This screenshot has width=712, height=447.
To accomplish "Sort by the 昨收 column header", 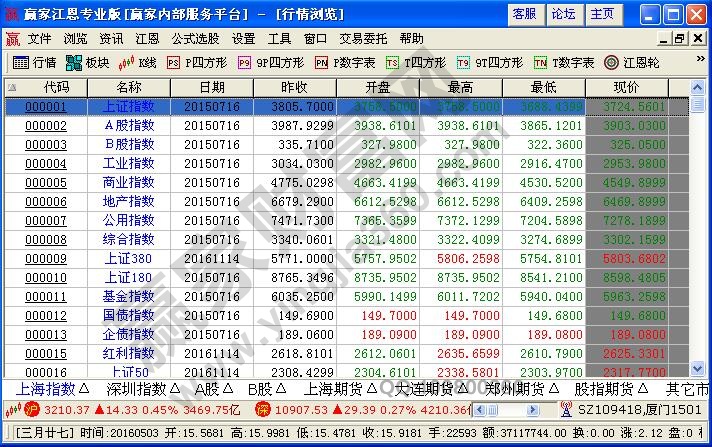I will (295, 87).
